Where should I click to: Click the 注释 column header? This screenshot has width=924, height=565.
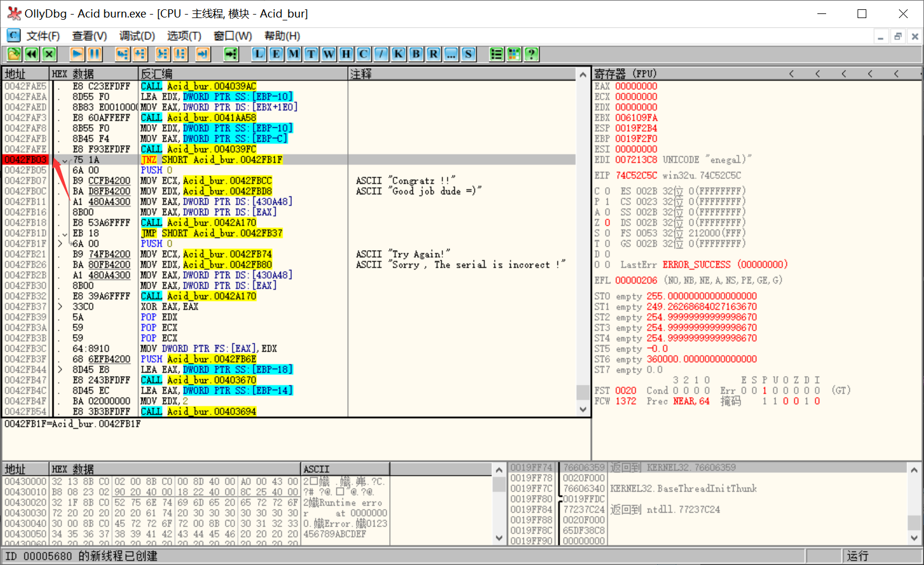[x=463, y=73]
